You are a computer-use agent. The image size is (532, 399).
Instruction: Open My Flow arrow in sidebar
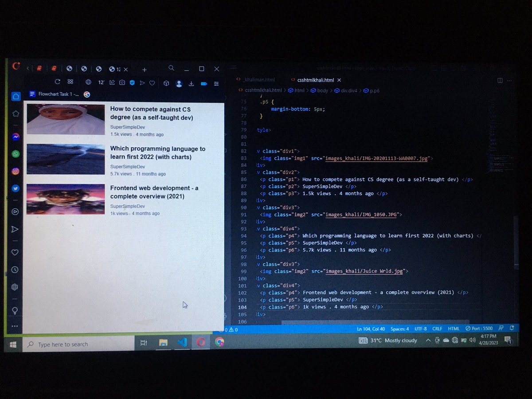(15, 229)
